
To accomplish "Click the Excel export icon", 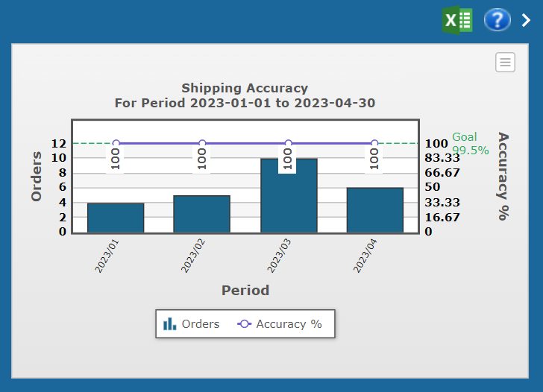I will (457, 19).
